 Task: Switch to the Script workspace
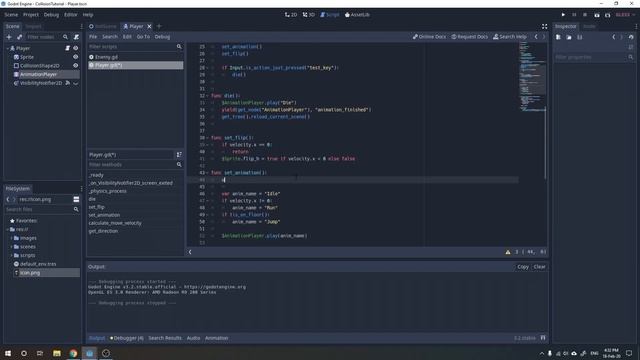(330, 15)
